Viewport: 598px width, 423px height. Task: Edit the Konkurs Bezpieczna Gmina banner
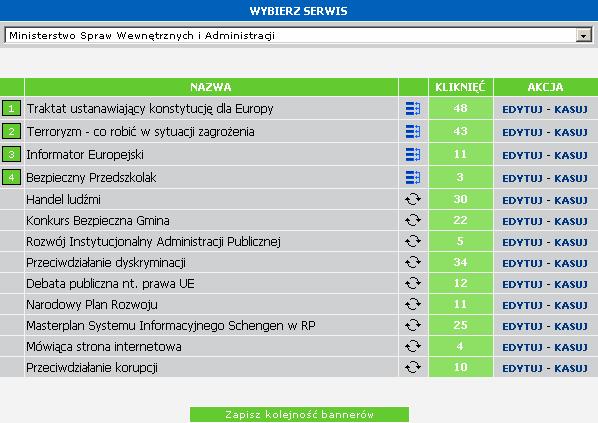click(x=522, y=221)
